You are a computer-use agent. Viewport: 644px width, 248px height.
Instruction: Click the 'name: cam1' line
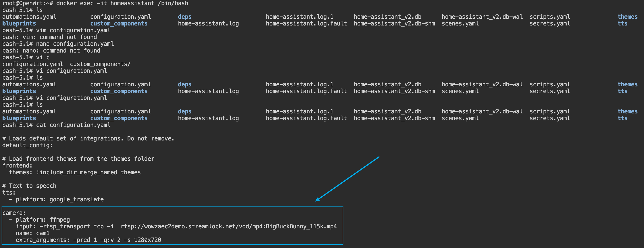(32, 233)
